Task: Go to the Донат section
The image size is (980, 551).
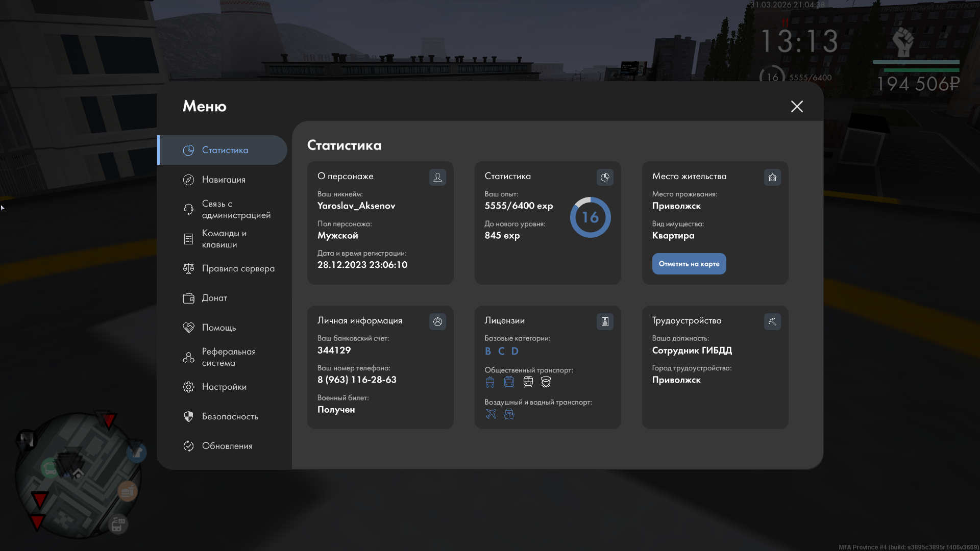Action: (214, 298)
